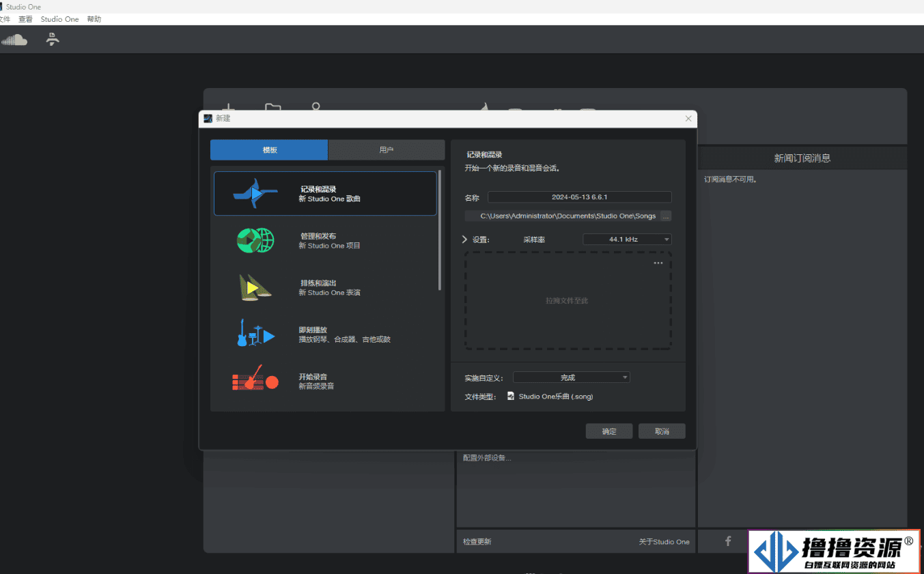
Task: Close the 新建 dialog with the X
Action: click(688, 119)
